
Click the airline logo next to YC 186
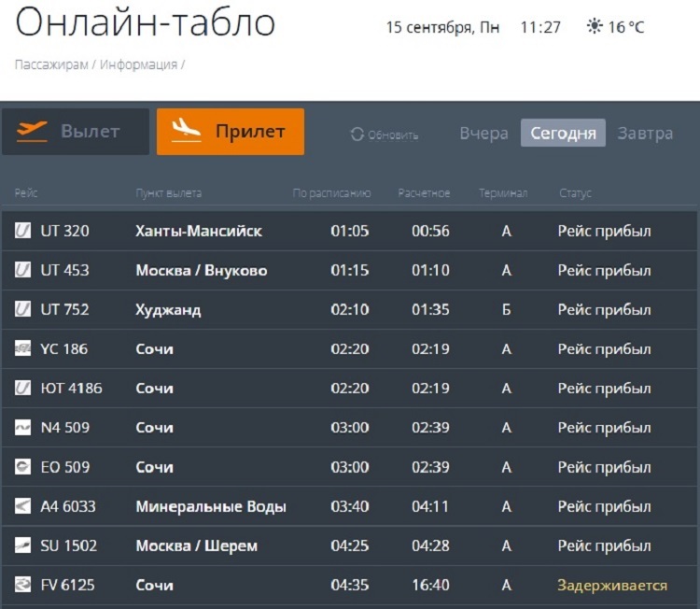(23, 349)
